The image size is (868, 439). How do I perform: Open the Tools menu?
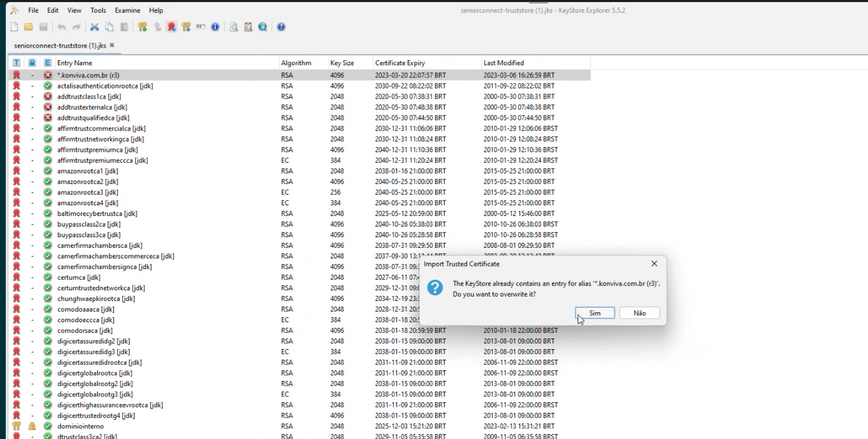point(98,10)
